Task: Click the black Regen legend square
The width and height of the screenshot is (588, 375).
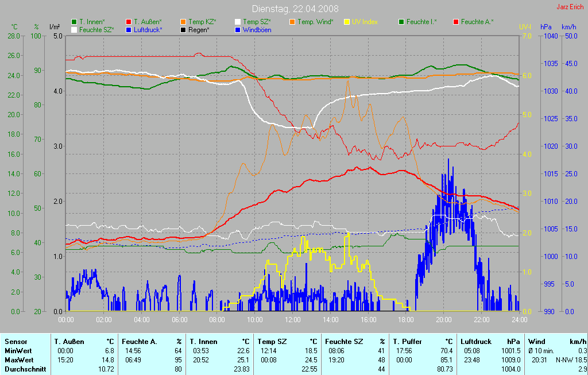Action: pos(183,29)
